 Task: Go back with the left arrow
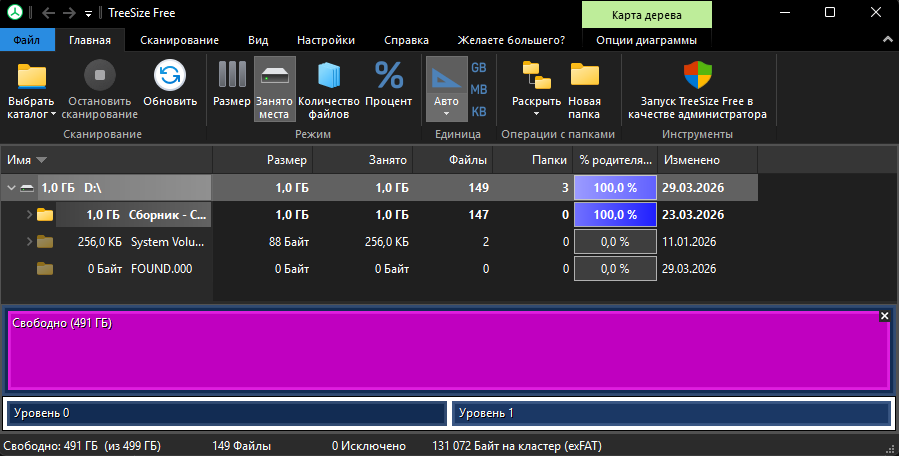pyautogui.click(x=49, y=13)
